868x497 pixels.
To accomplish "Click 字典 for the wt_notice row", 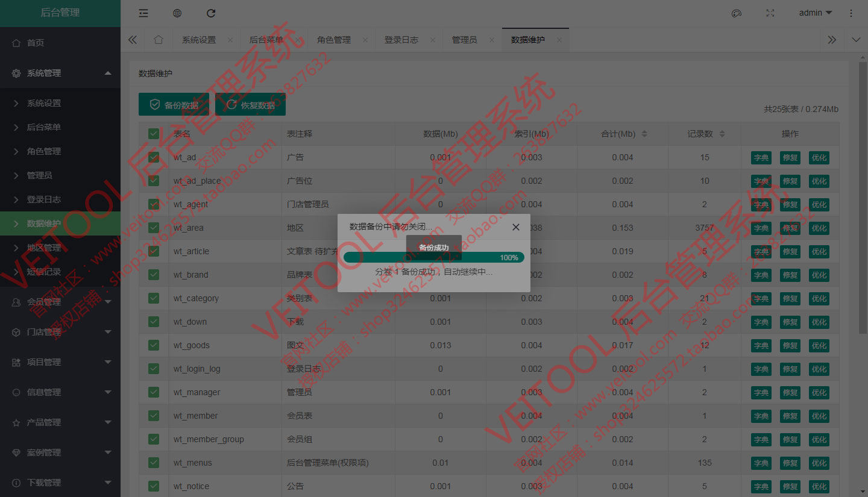I will point(761,487).
